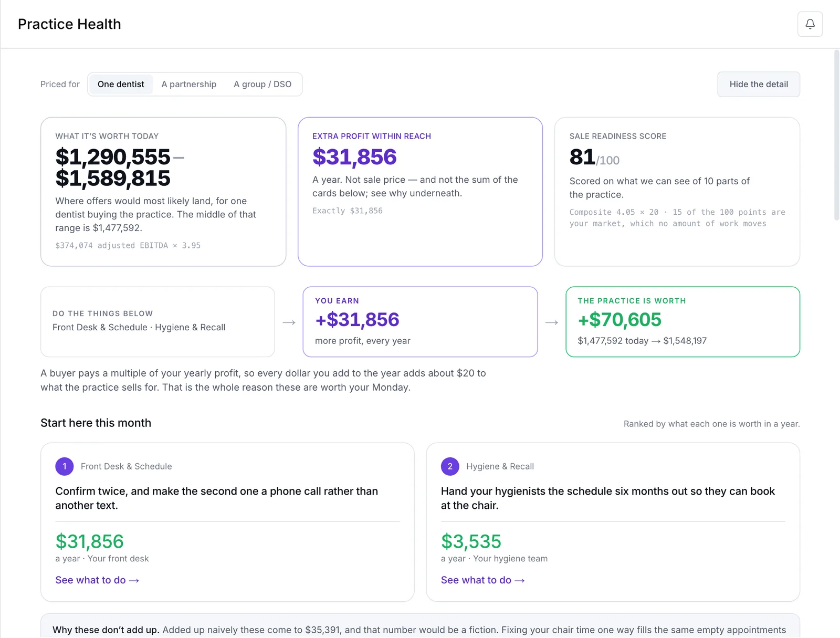
Task: Open See what to do for Hygiene & Recall
Action: 483,580
